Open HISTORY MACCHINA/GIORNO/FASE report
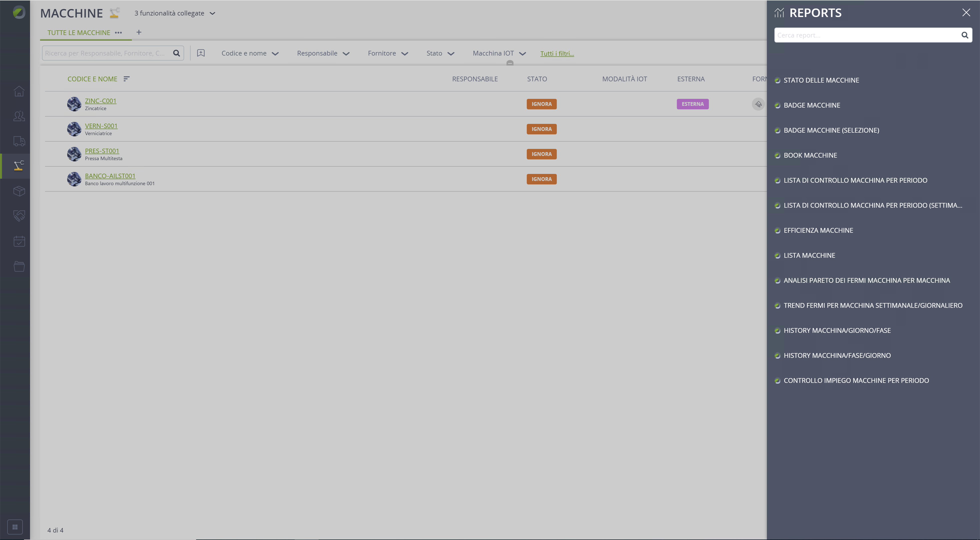Viewport: 980px width, 540px height. point(837,330)
